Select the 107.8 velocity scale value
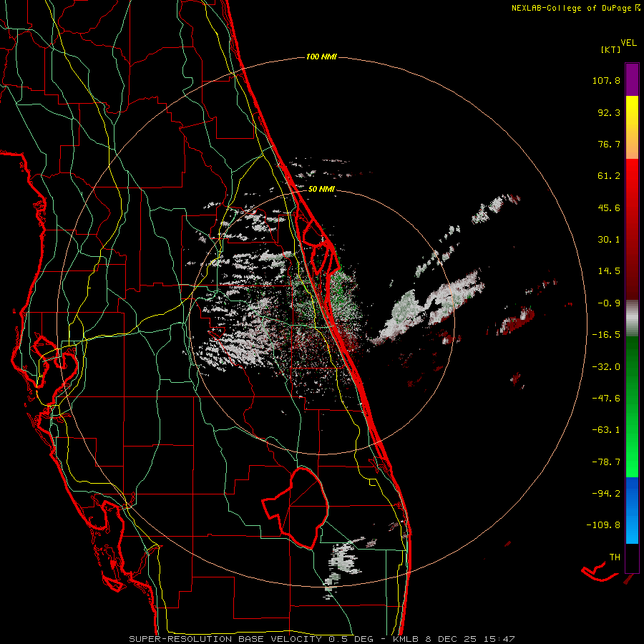The image size is (644, 644). [x=606, y=80]
